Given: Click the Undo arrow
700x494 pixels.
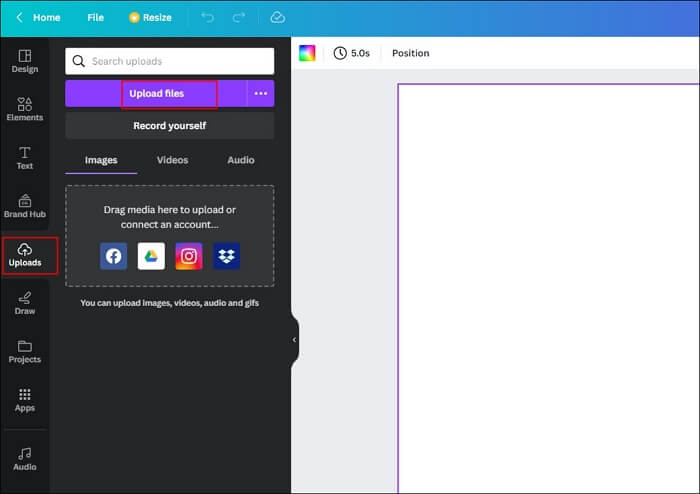Looking at the screenshot, I should click(x=208, y=17).
